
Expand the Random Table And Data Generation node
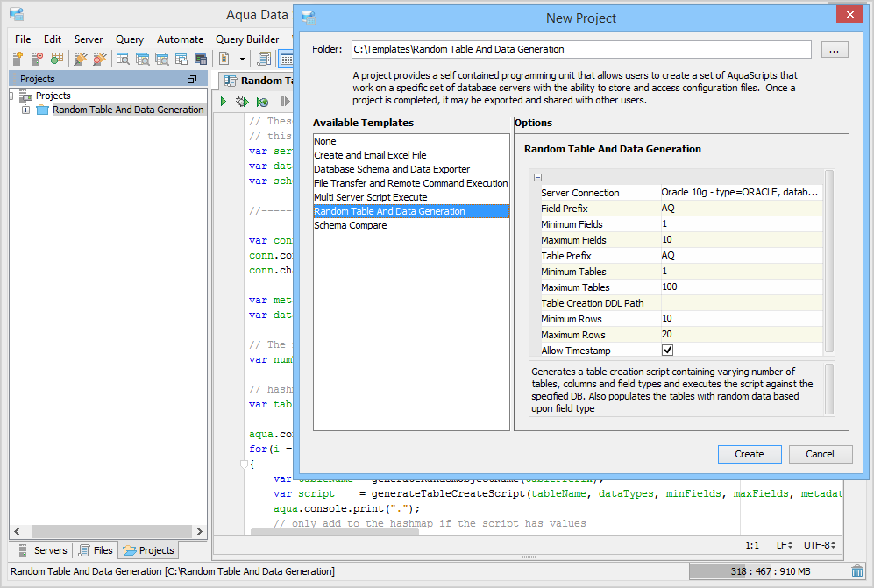26,110
